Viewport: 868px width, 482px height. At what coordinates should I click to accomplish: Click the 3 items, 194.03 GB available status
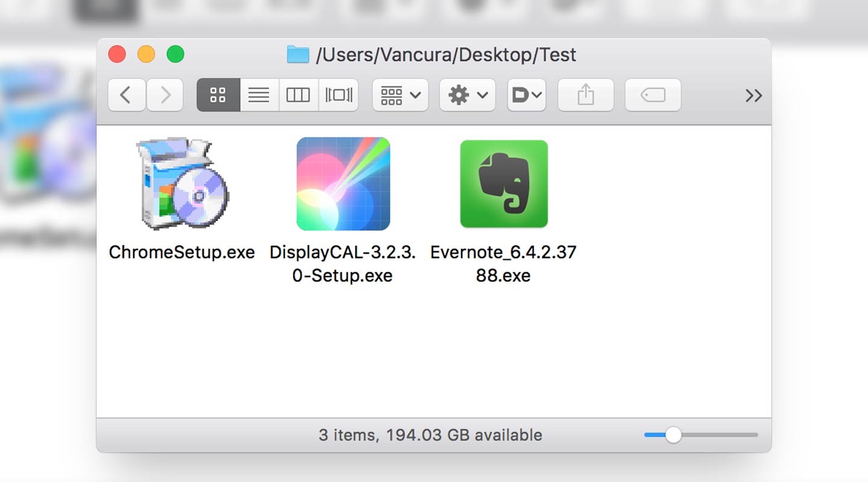pyautogui.click(x=430, y=435)
